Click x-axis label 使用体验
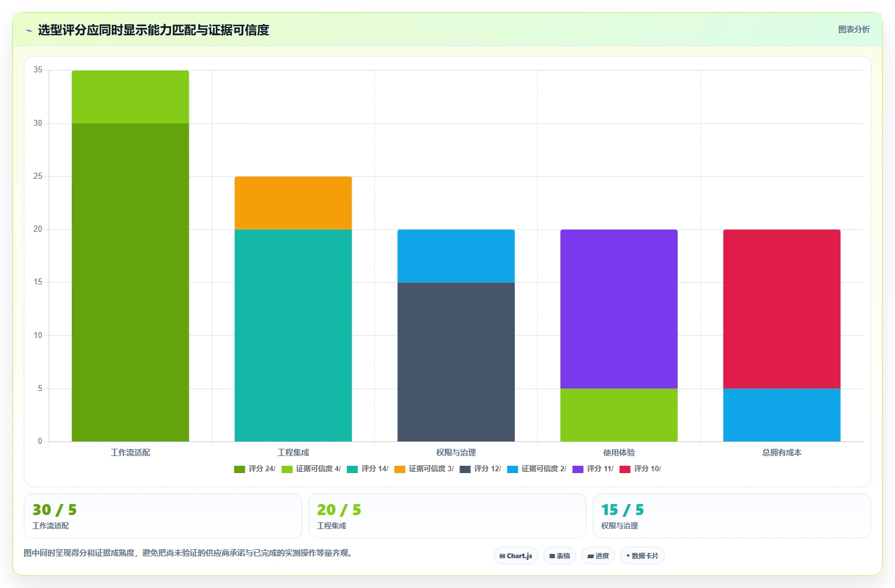This screenshot has width=895, height=588. tap(619, 452)
